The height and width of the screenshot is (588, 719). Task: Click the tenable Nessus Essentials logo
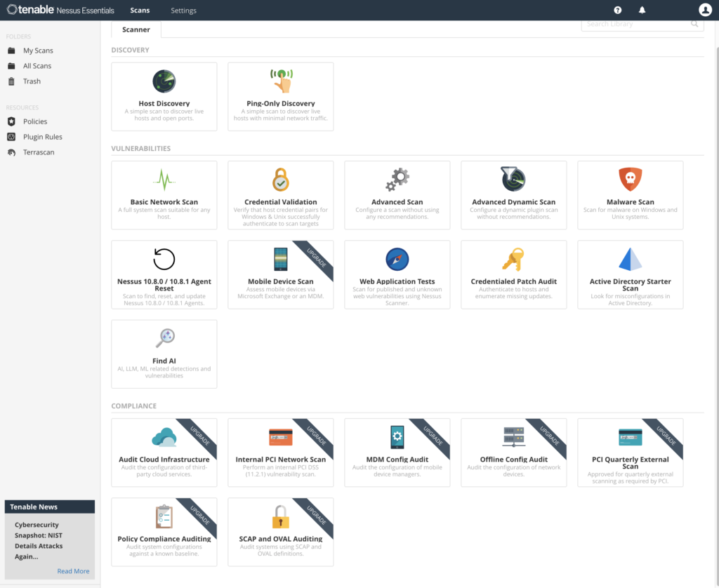(60, 10)
